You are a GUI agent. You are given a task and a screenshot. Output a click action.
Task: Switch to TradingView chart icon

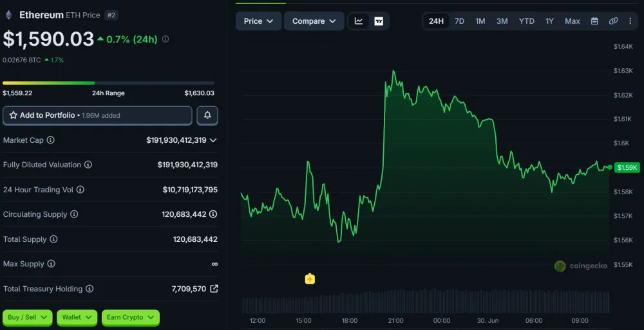coord(379,21)
